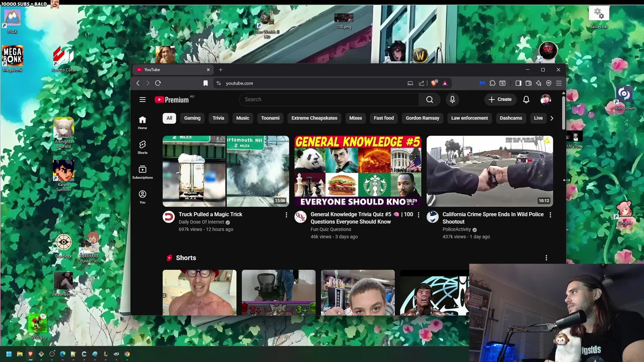Select the Dashcams filter chip
The image size is (644, 362).
(511, 118)
